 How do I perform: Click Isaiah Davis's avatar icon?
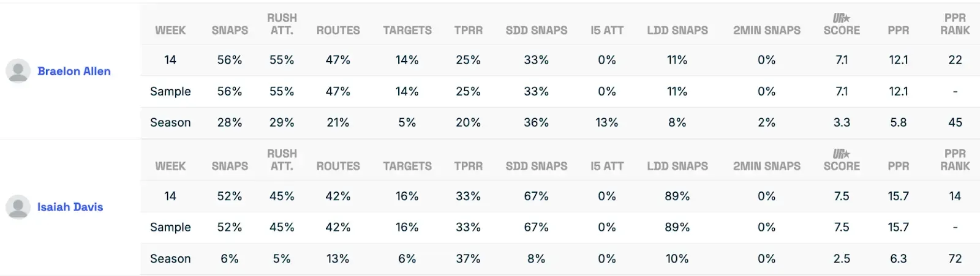pos(18,207)
